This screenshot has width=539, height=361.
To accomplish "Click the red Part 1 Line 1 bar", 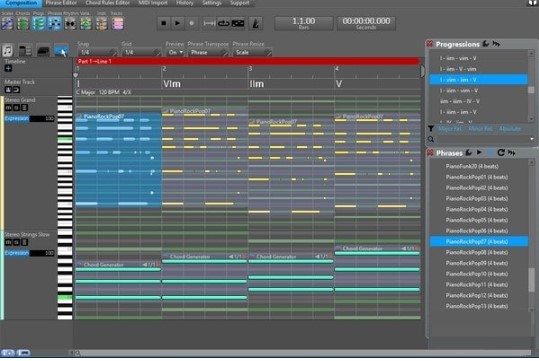I will 247,62.
